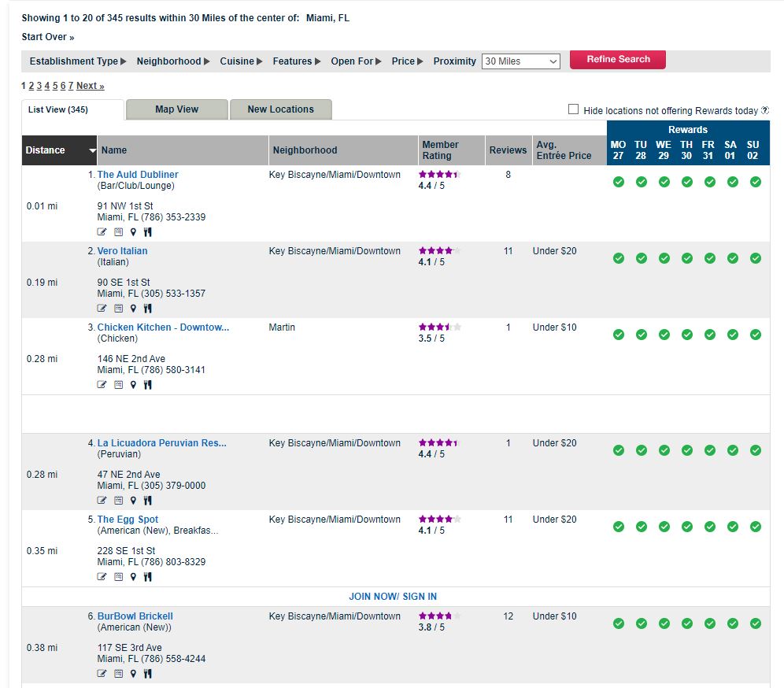Go to results page 3
This screenshot has height=688, width=784.
(x=39, y=86)
